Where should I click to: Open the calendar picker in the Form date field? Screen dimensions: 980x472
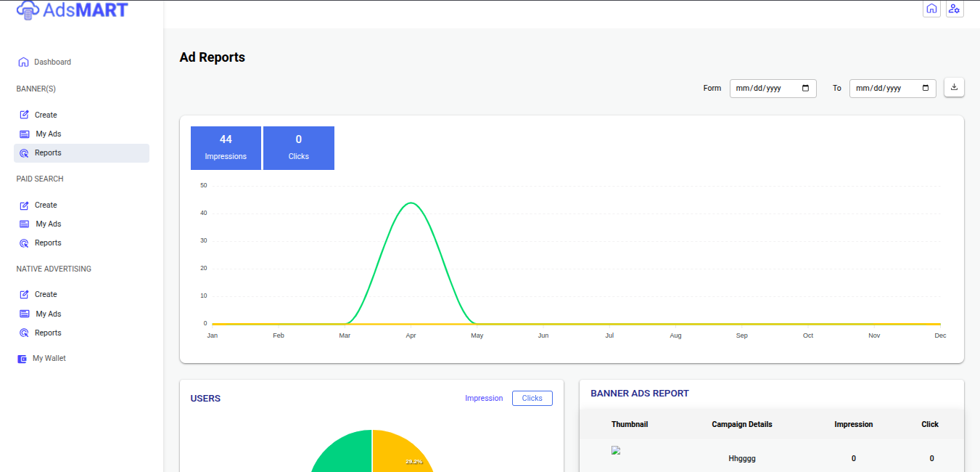point(805,89)
